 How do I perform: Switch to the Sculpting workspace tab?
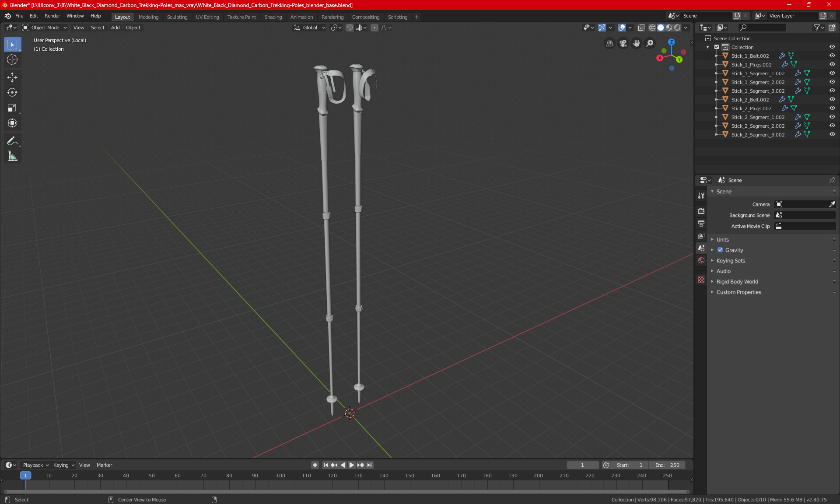click(177, 17)
